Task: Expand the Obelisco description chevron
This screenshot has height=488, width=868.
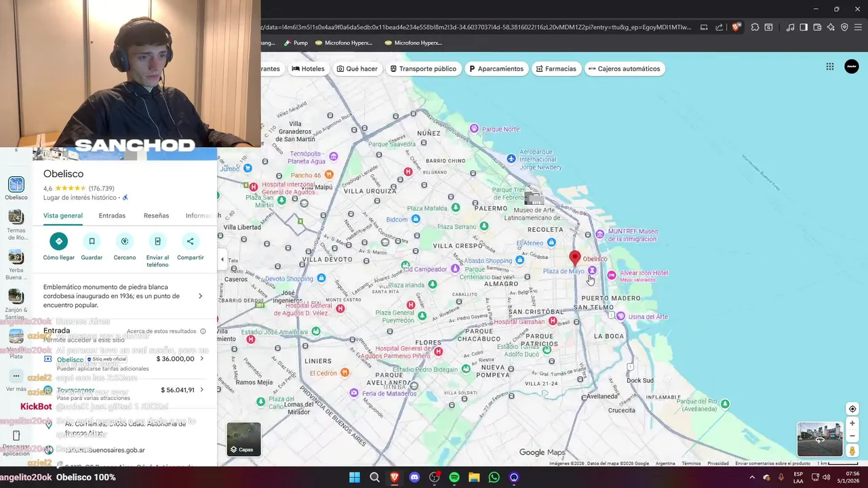Action: pyautogui.click(x=200, y=296)
